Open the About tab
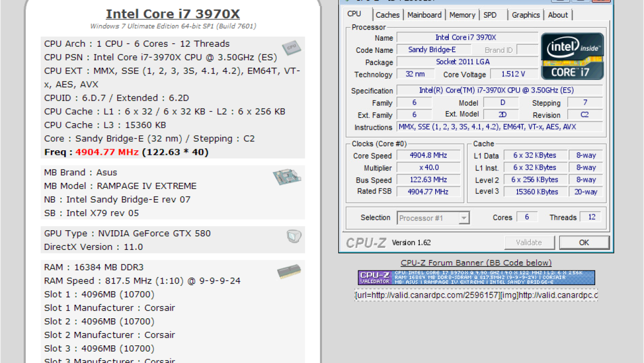 558,15
